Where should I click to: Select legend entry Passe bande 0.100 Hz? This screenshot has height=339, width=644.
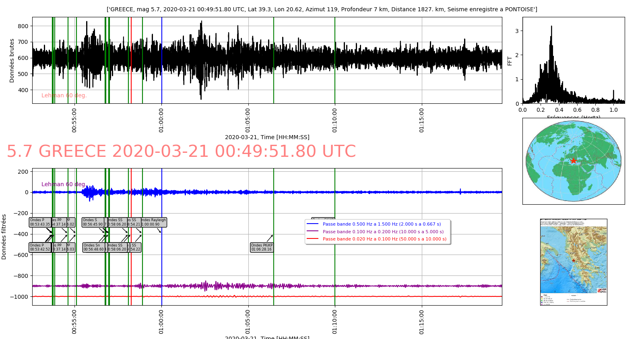tap(383, 232)
